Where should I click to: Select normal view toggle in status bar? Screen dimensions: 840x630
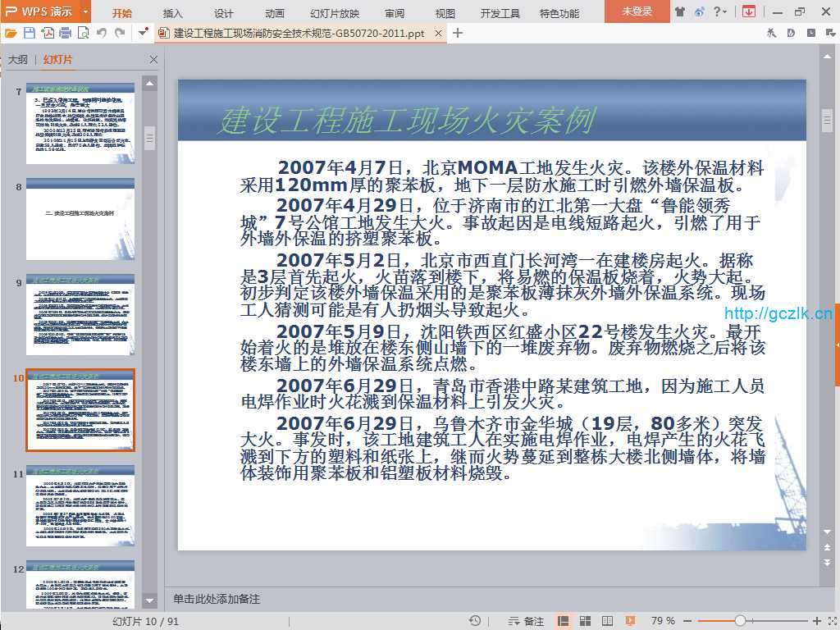(x=564, y=621)
